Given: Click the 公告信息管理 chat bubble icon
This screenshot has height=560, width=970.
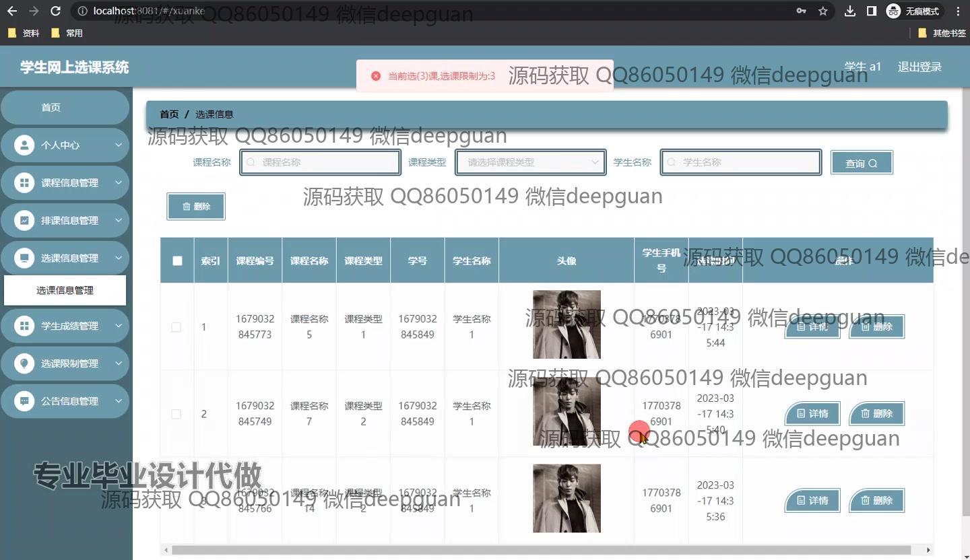Looking at the screenshot, I should click(24, 401).
